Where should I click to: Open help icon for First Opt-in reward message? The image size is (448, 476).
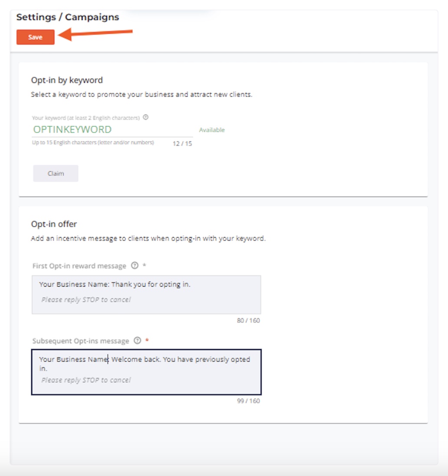[x=135, y=266]
